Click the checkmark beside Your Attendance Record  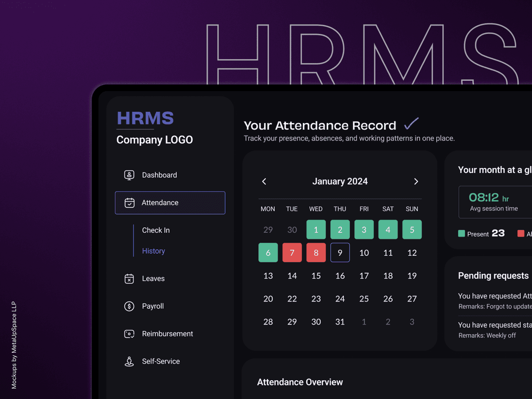tap(411, 123)
